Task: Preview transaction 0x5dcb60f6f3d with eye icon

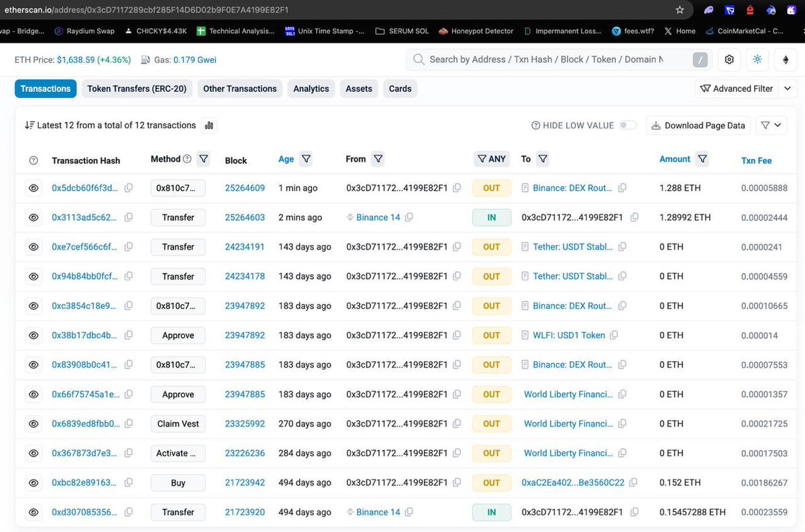Action: coord(34,188)
